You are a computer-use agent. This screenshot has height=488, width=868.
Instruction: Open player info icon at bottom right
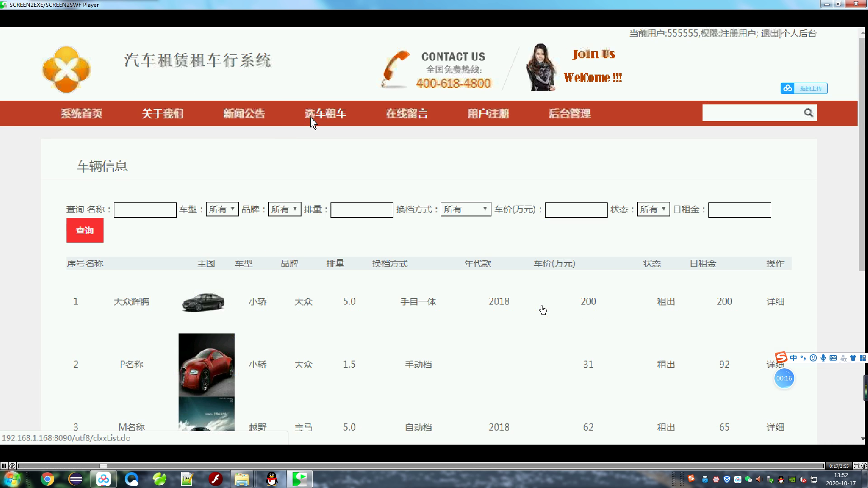(x=864, y=466)
